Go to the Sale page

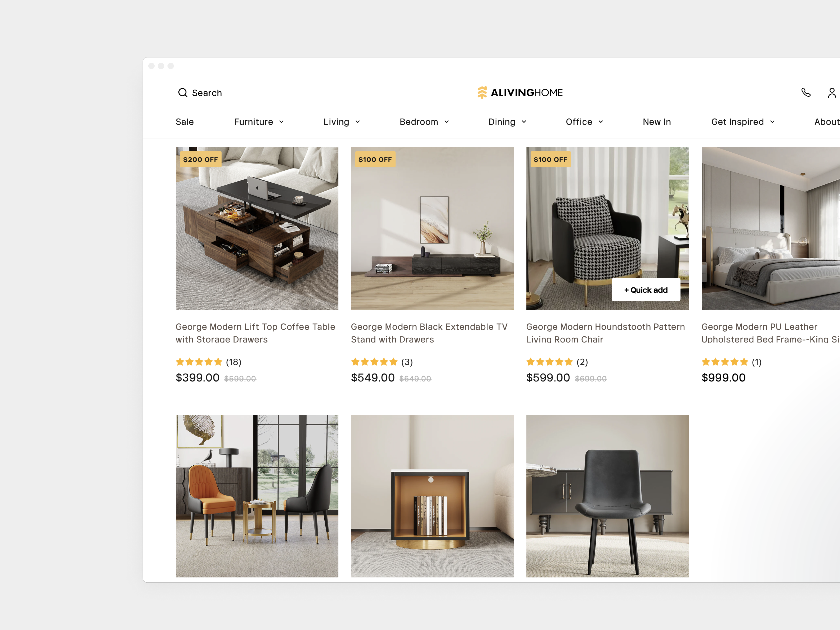point(185,122)
